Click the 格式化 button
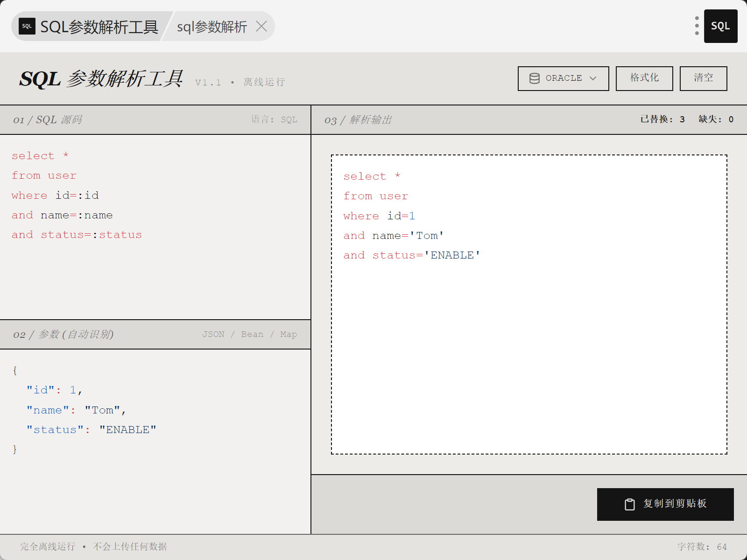This screenshot has width=747, height=560. coord(644,78)
